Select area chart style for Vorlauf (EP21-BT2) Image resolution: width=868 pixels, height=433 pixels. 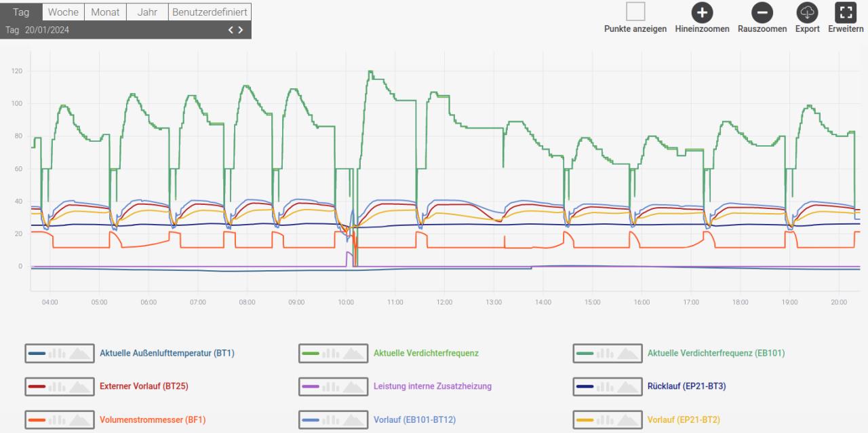pos(628,419)
